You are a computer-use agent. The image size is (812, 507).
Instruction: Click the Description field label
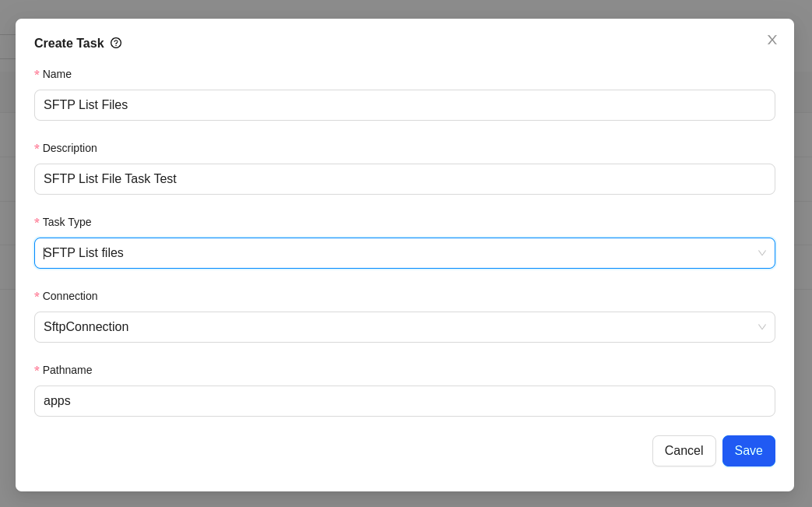(x=69, y=148)
